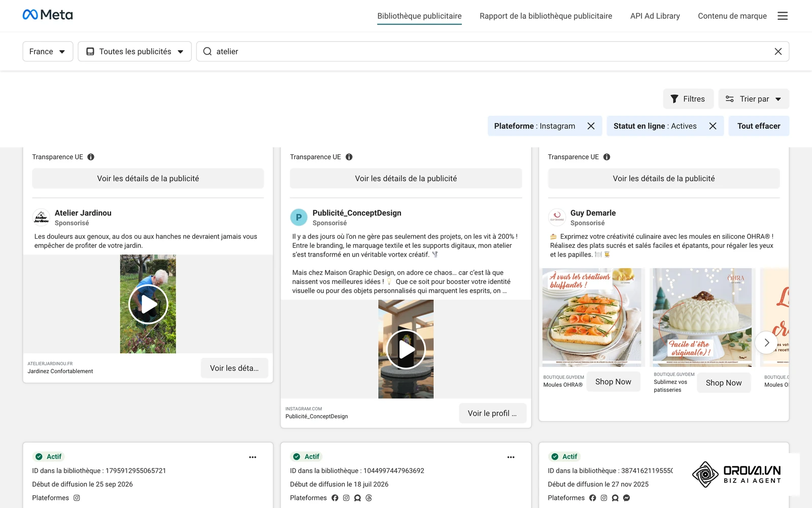The height and width of the screenshot is (508, 812).
Task: Open the salmon cake carousel image
Action: 592,317
